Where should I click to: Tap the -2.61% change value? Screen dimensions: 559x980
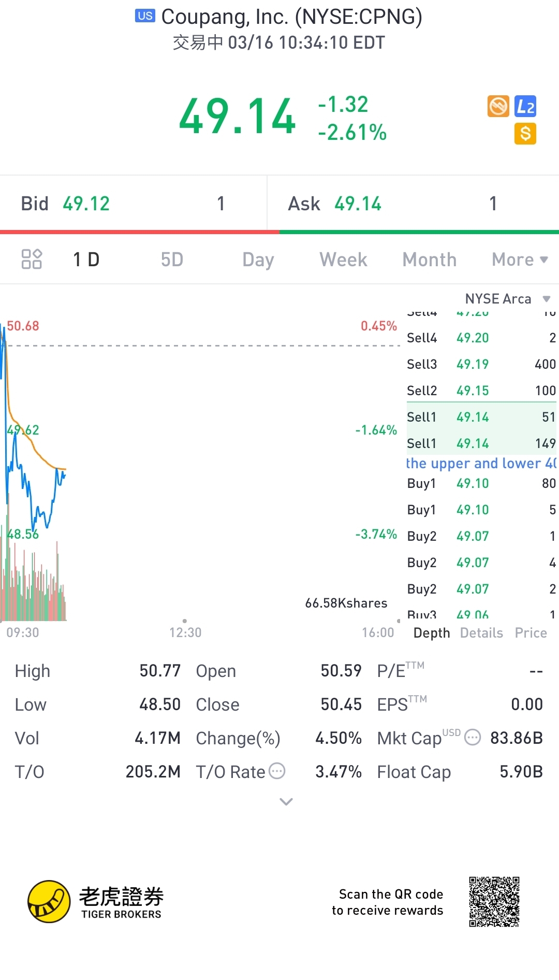tap(352, 133)
